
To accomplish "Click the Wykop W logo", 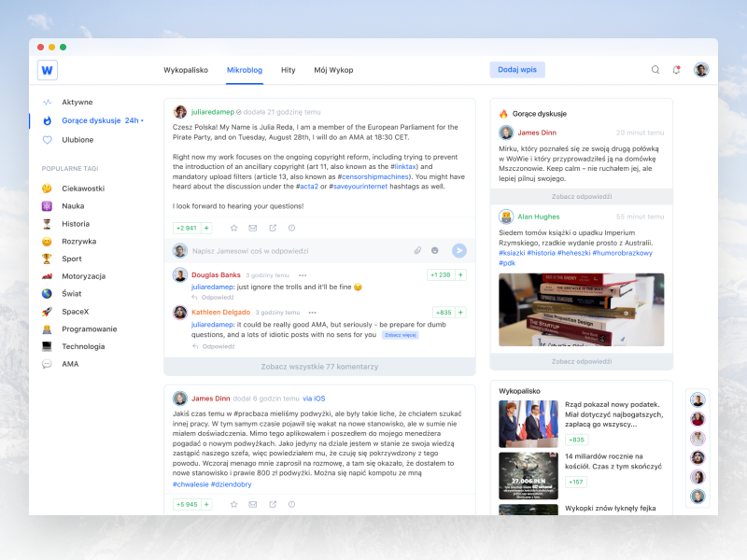I will pyautogui.click(x=48, y=70).
